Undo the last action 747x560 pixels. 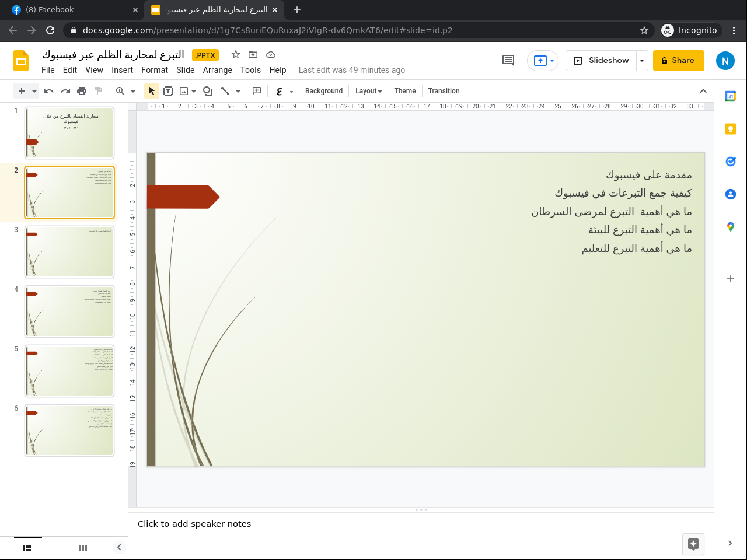[x=49, y=91]
